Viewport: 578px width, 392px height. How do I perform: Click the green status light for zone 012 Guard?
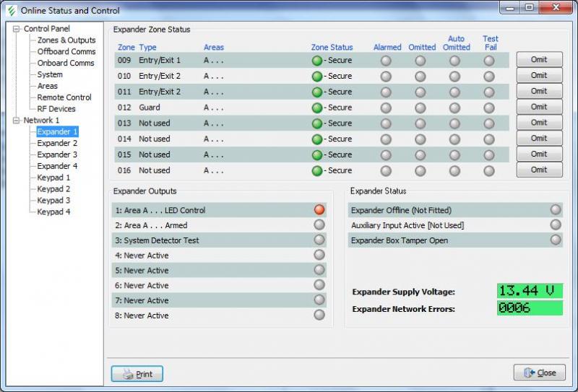[x=316, y=108]
